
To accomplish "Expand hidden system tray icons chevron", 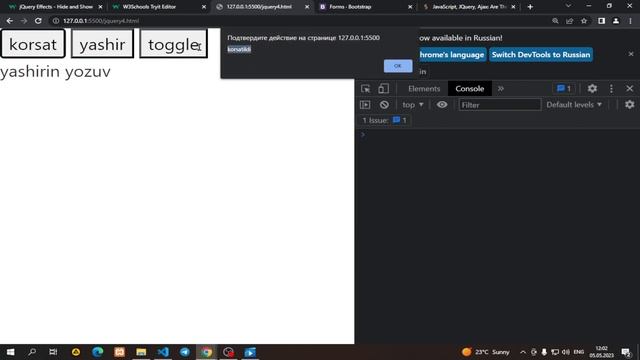I will click(x=523, y=352).
